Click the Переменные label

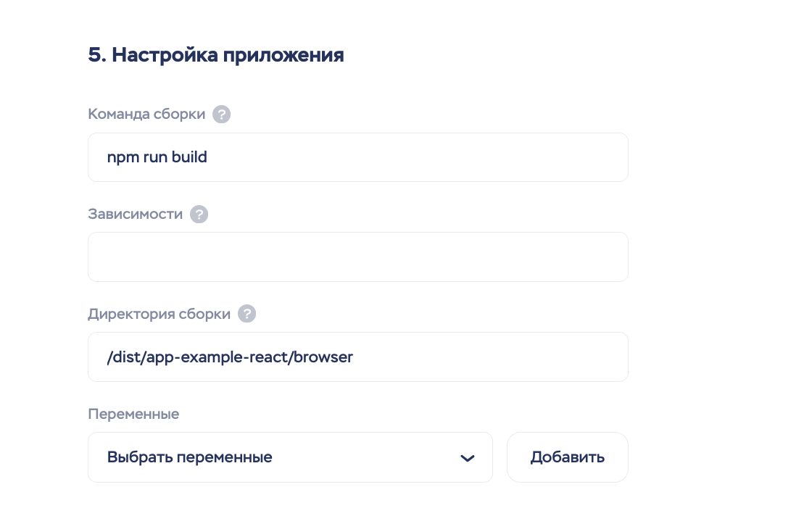[133, 414]
